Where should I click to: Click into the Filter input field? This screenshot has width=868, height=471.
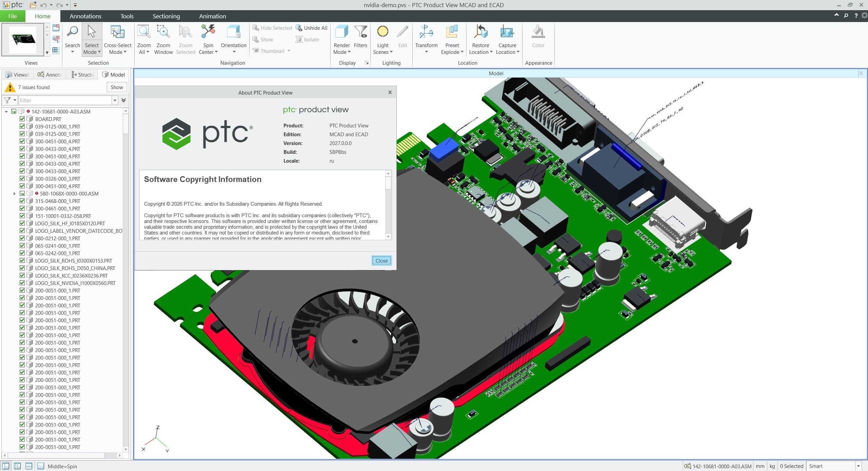(x=65, y=100)
